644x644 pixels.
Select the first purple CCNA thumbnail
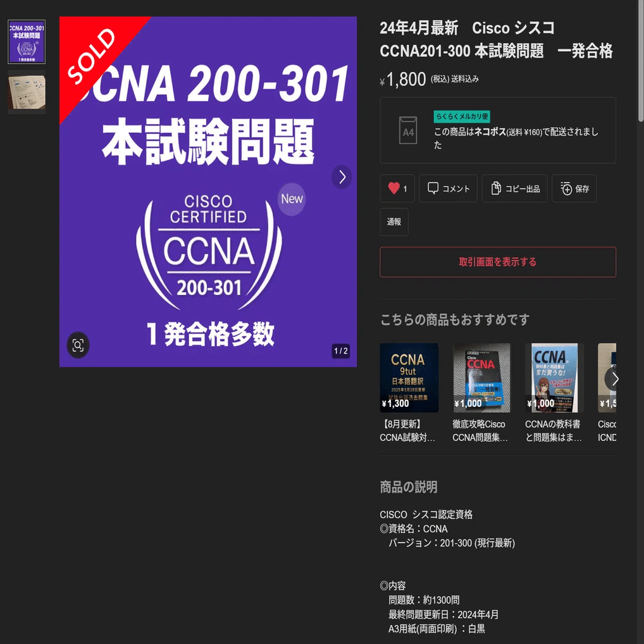point(27,42)
